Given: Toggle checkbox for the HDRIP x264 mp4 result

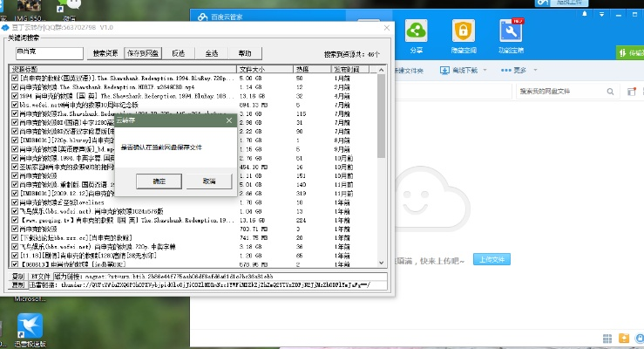Looking at the screenshot, I should point(15,87).
